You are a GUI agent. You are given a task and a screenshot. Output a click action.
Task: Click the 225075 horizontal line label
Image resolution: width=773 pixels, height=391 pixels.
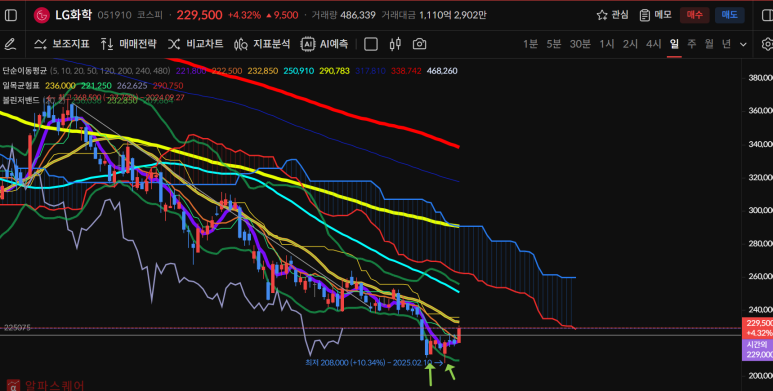tap(17, 327)
